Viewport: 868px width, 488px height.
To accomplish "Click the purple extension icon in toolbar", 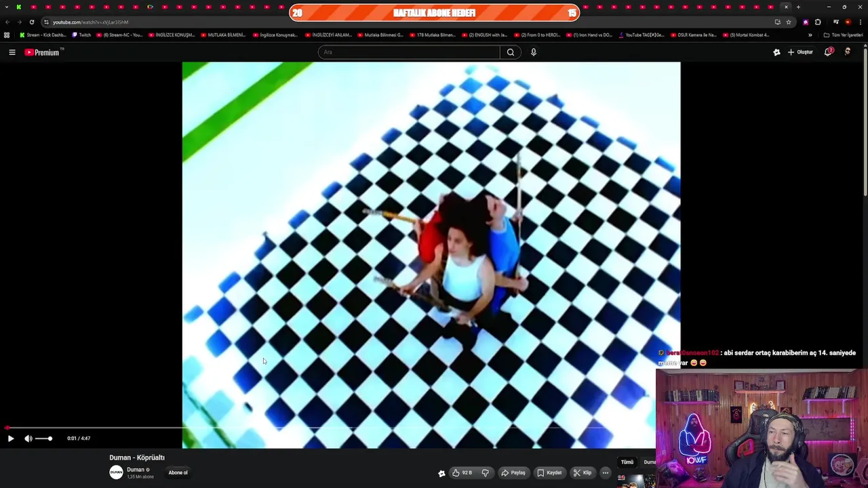I will tap(806, 22).
